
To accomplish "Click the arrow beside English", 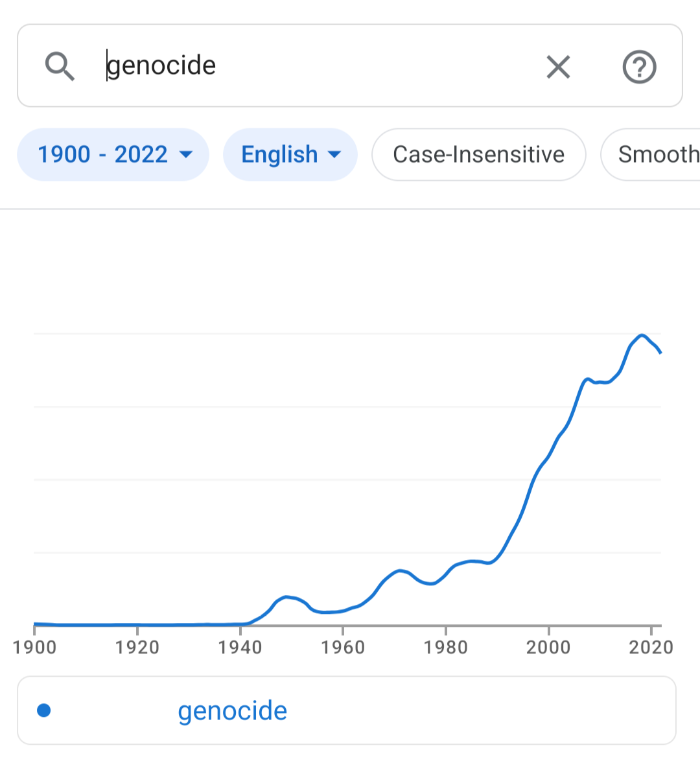I will coord(334,155).
